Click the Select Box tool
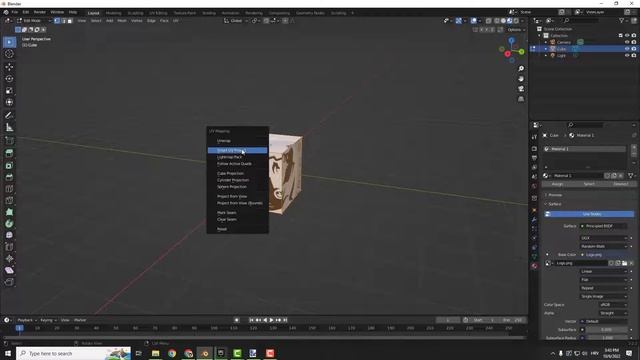 tap(9, 42)
